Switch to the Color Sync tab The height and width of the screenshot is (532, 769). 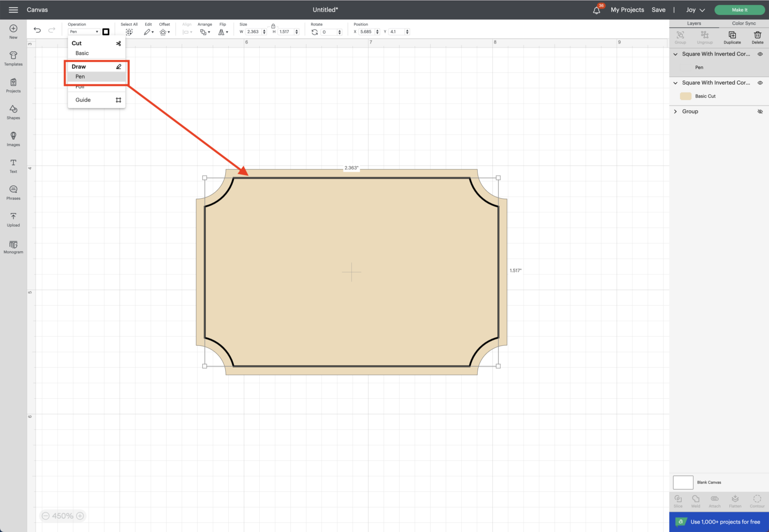743,24
